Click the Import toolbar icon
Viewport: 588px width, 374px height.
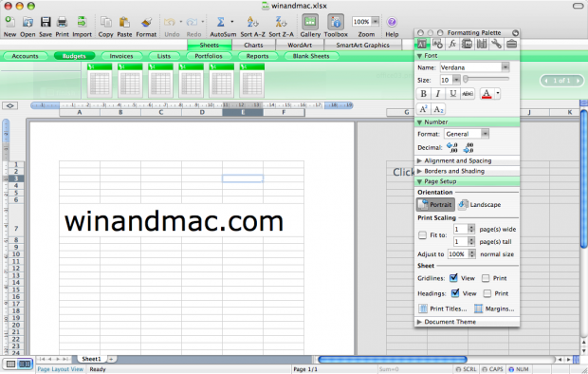(82, 22)
